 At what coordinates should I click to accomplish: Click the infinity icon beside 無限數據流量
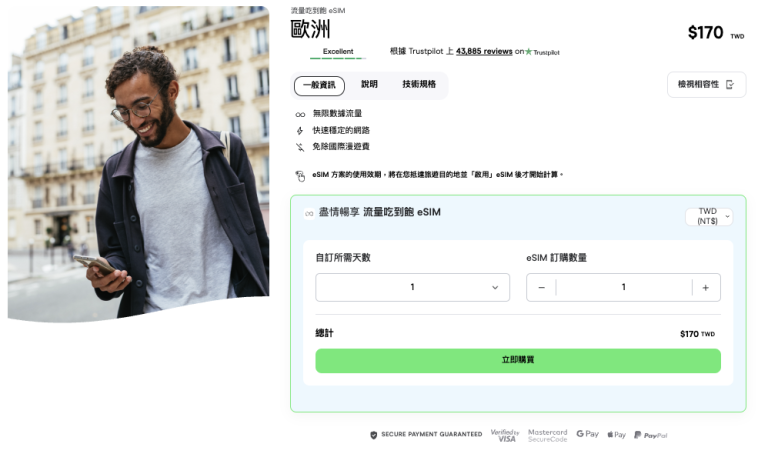point(300,115)
